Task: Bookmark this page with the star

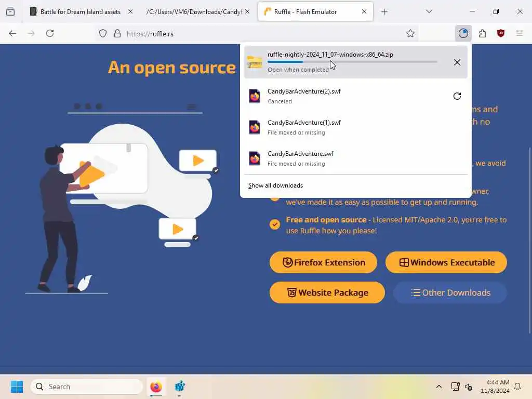Action: pos(410,33)
